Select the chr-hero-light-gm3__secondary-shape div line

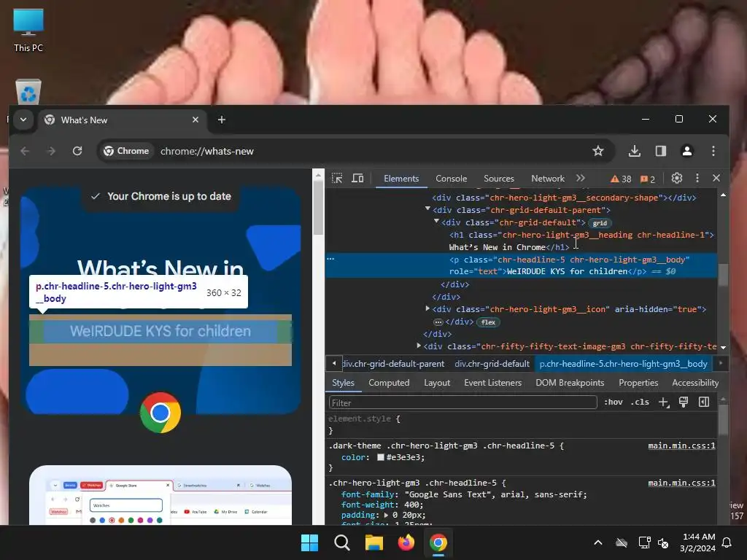pos(564,198)
